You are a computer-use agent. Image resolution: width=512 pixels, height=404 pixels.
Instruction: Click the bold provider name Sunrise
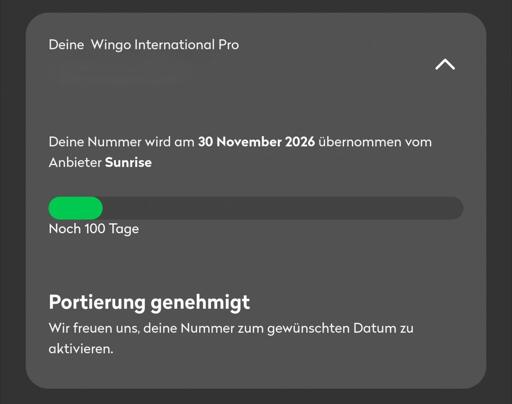tap(128, 163)
